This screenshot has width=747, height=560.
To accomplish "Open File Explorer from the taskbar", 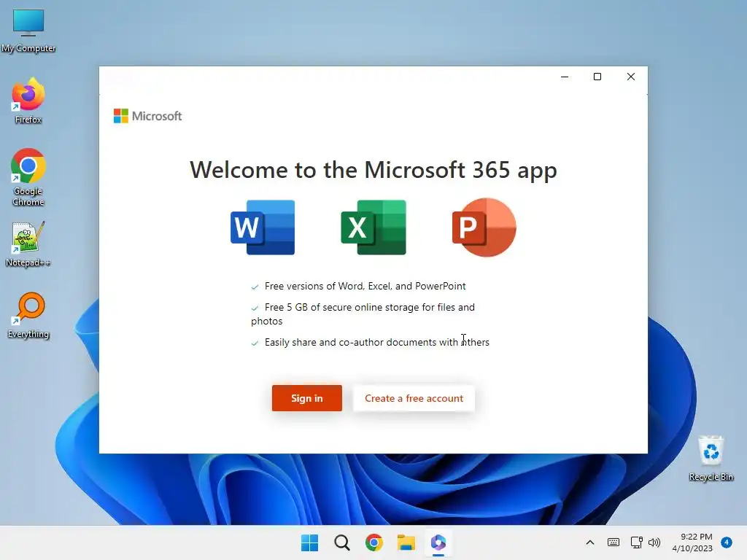I will pos(406,542).
